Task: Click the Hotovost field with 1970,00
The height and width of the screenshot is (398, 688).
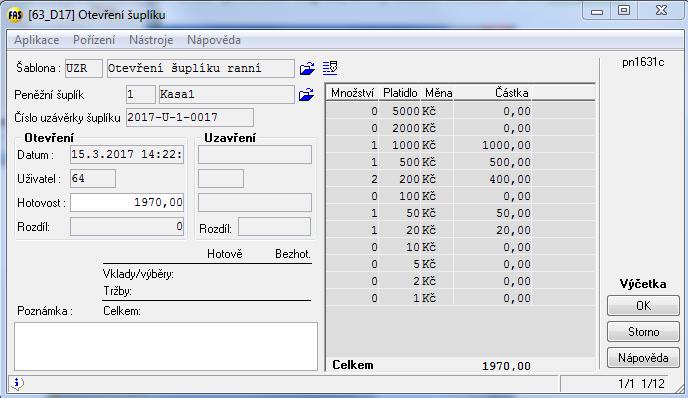Action: point(127,202)
